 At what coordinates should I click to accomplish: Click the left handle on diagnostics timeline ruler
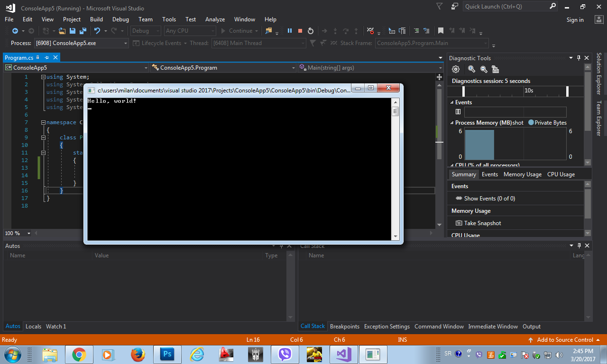coord(464,91)
